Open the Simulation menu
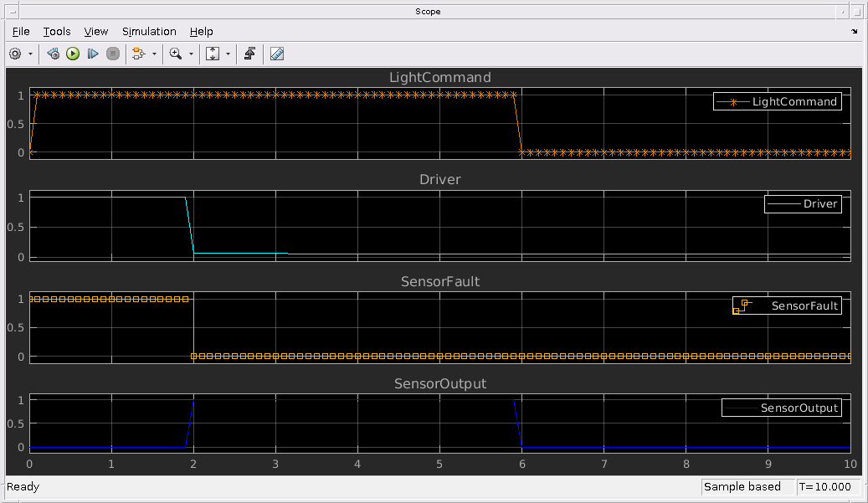This screenshot has width=868, height=503. click(149, 31)
